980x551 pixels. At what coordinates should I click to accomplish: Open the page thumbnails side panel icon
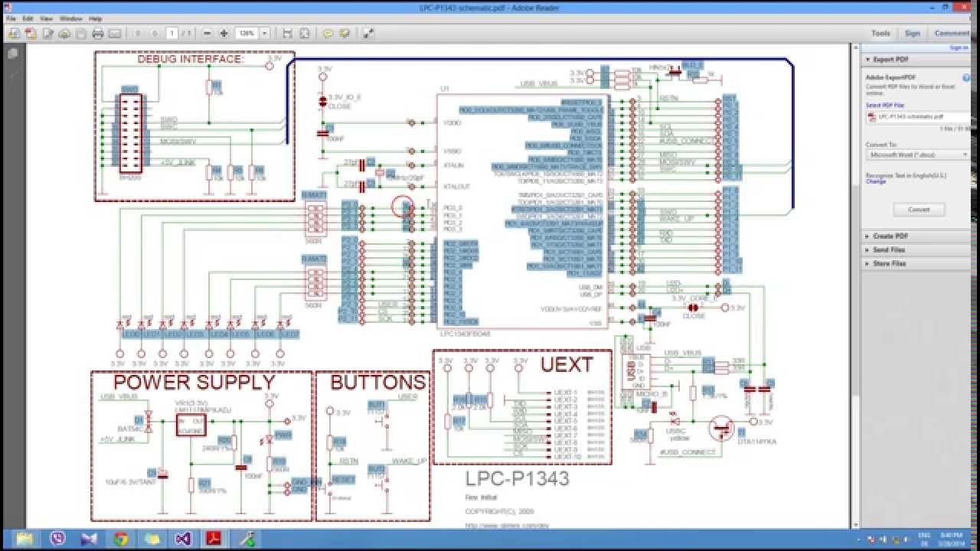(x=12, y=54)
